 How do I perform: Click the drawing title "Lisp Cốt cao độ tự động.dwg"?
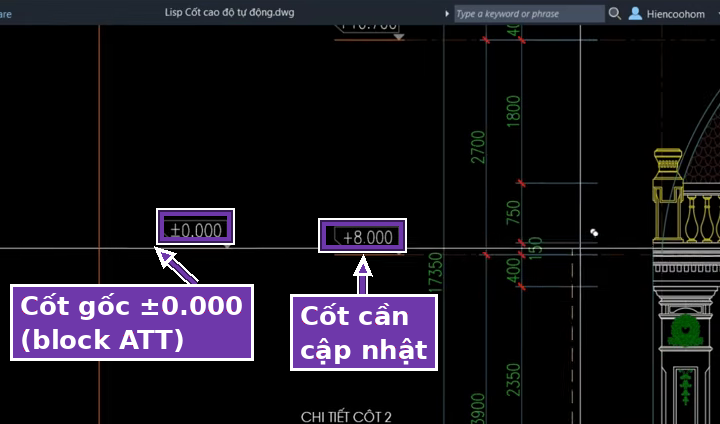click(x=230, y=12)
